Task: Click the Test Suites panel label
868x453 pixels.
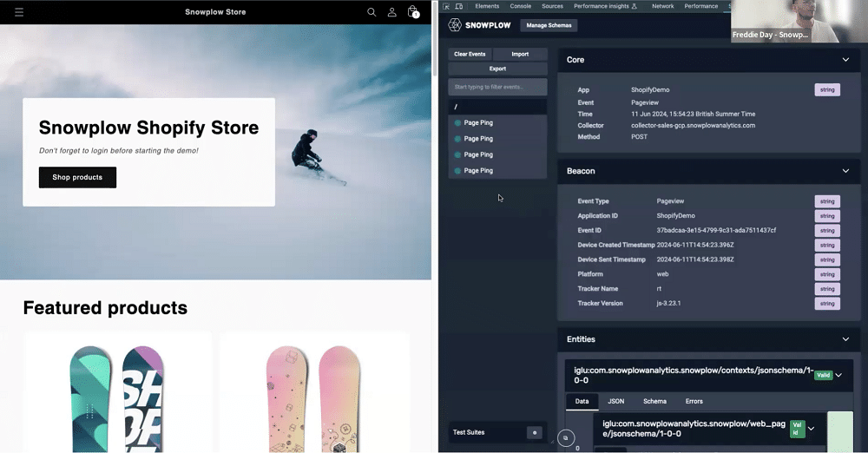Action: (x=469, y=432)
